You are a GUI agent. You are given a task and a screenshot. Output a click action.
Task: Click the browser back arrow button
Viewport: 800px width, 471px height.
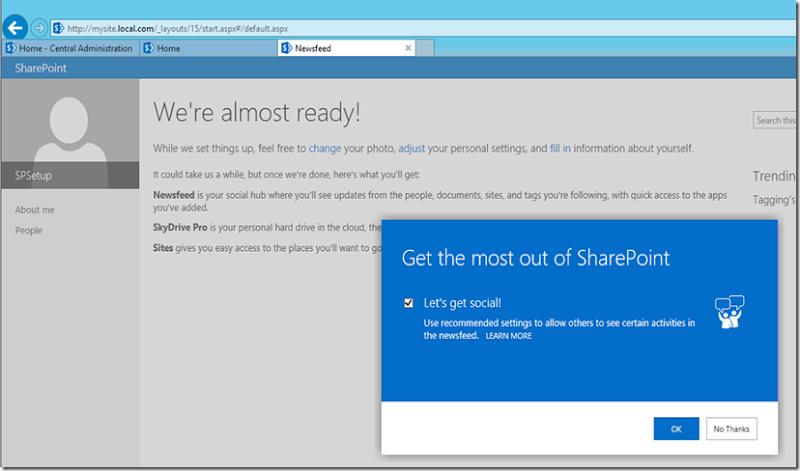pyautogui.click(x=15, y=28)
